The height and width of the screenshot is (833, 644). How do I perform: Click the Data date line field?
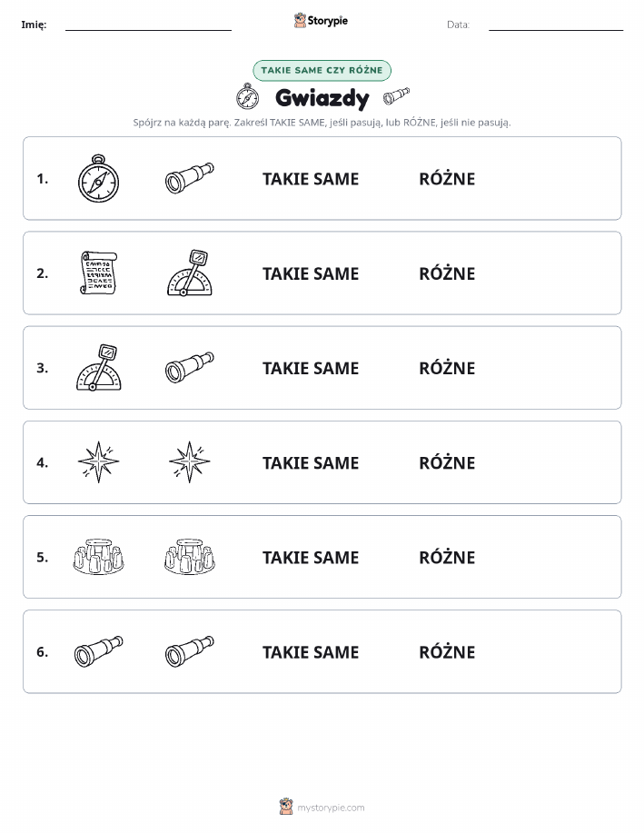(556, 25)
